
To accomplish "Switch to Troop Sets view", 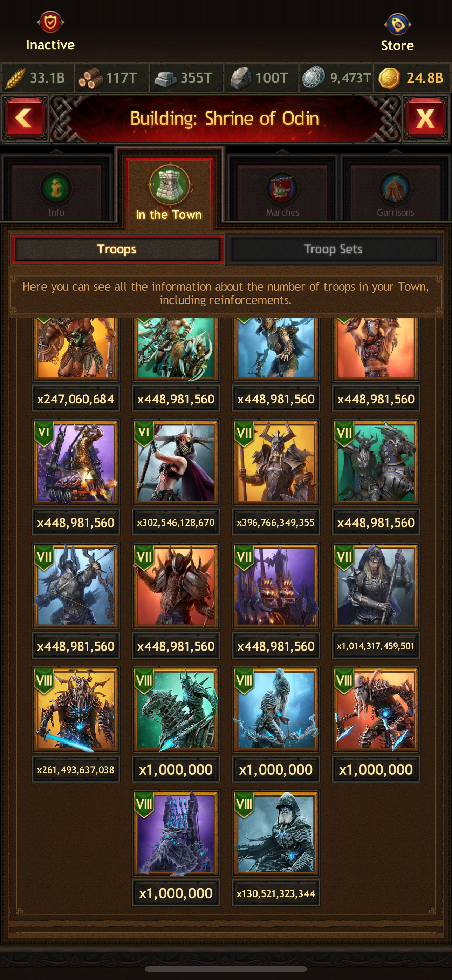I will (333, 249).
